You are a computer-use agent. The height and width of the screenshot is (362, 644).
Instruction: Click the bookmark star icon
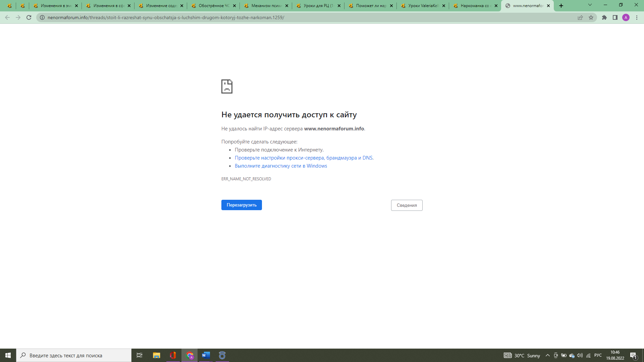coord(591,17)
